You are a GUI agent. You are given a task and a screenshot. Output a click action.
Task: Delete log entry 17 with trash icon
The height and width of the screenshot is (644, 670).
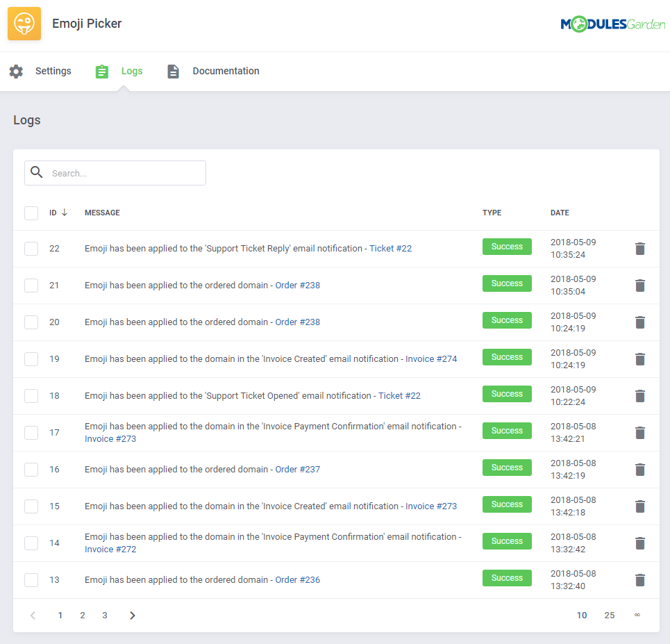(639, 432)
